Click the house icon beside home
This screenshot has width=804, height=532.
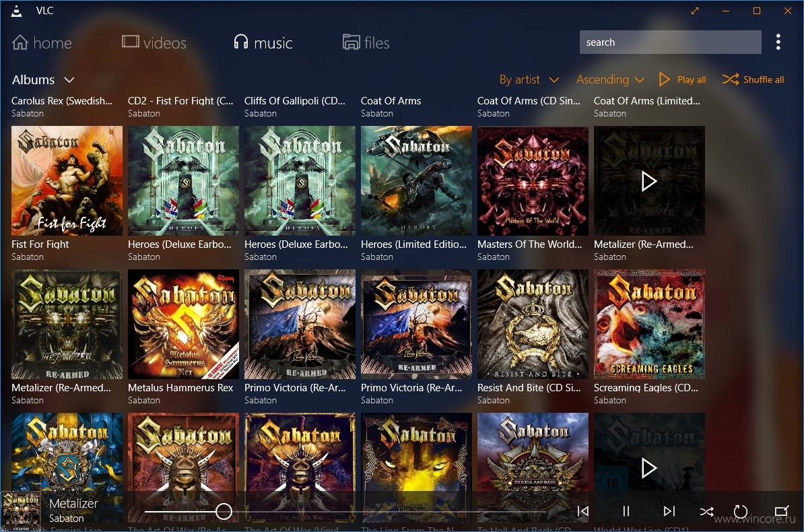[20, 42]
